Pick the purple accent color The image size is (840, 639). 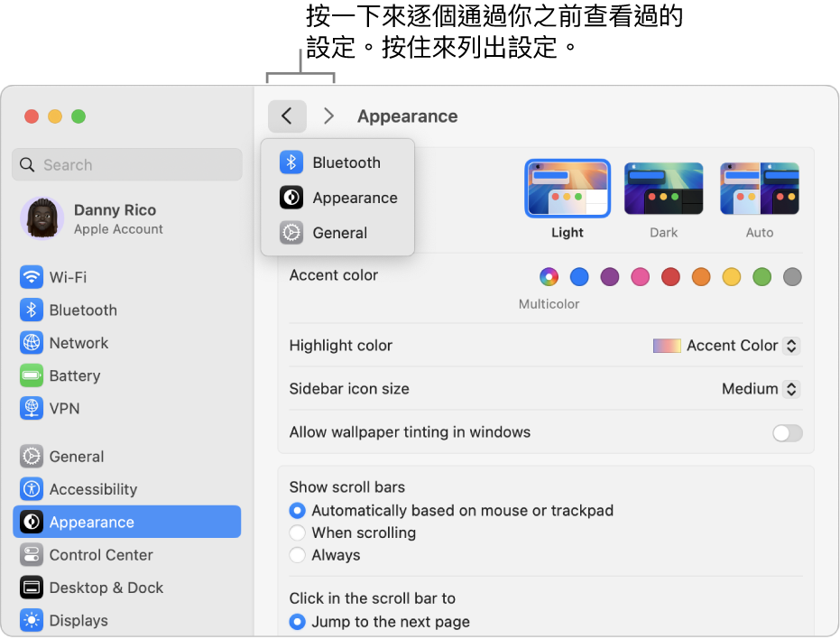(610, 276)
